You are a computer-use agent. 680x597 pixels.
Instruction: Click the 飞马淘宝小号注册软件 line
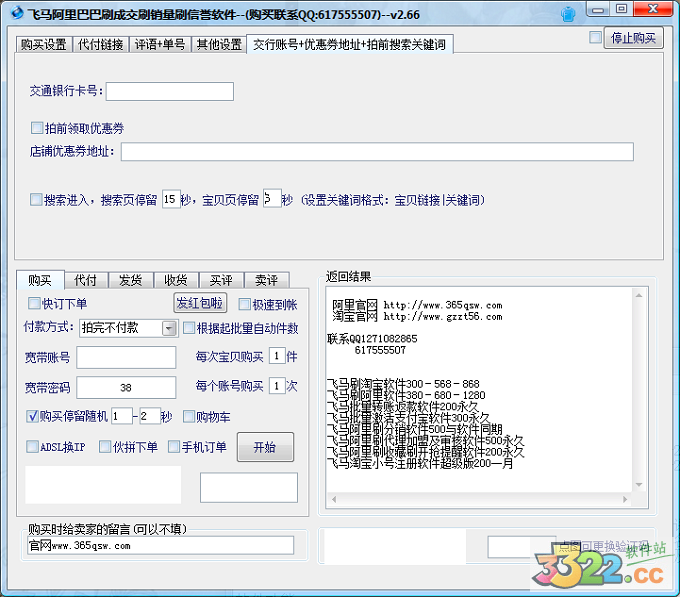pos(420,463)
